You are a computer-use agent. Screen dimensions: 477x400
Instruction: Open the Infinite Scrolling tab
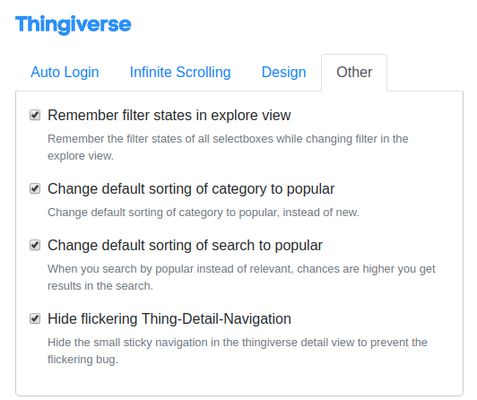coord(180,72)
